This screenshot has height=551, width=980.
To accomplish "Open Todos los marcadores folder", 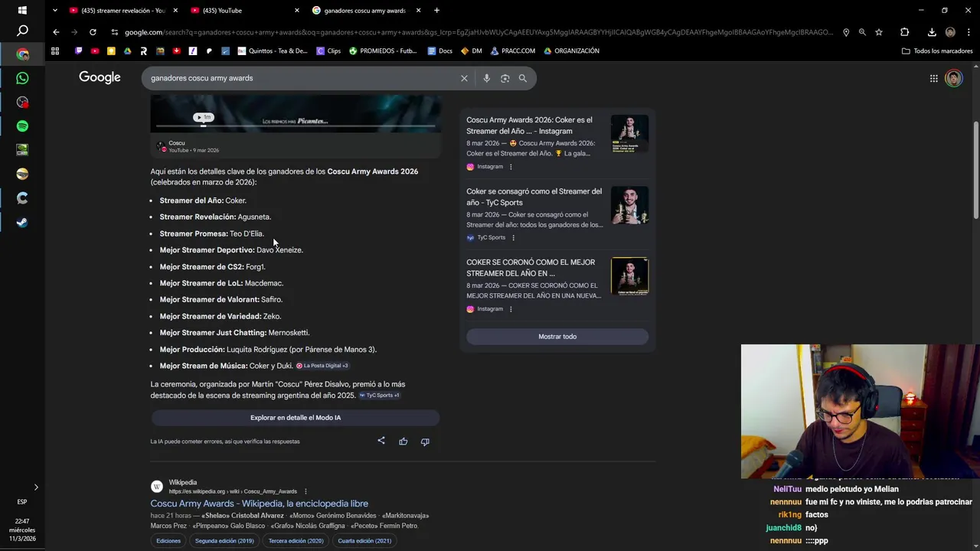I will pos(937,51).
